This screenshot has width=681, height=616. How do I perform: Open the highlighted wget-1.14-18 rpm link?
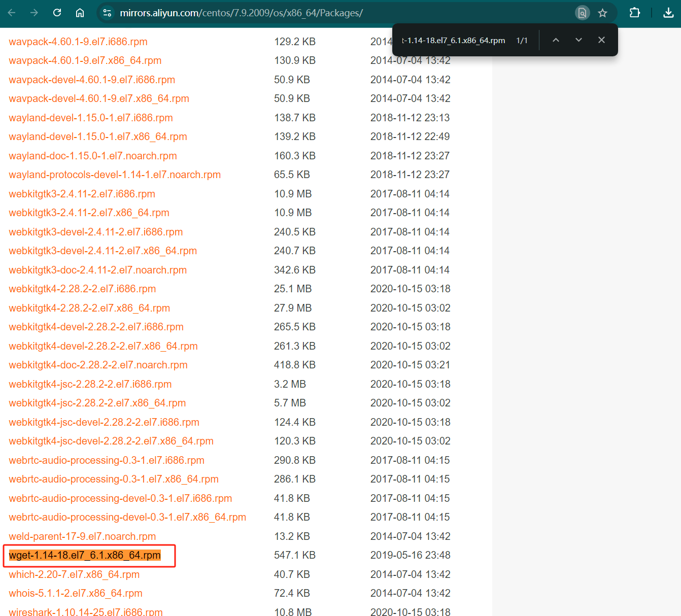[85, 555]
